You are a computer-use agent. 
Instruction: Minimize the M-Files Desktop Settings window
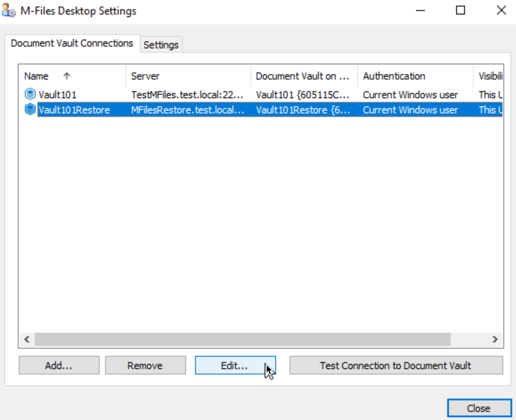(x=420, y=11)
